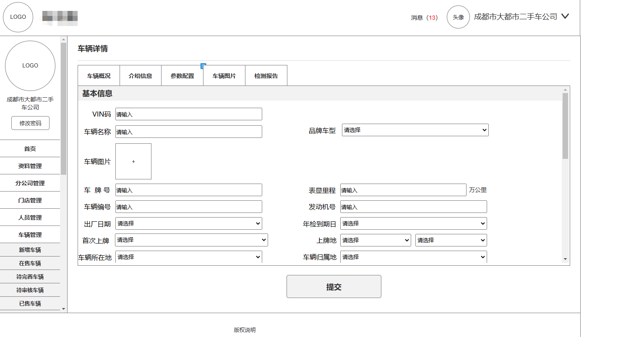Expand the account chevron beside company name
Viewport: 644px width, 337px height.
point(565,16)
